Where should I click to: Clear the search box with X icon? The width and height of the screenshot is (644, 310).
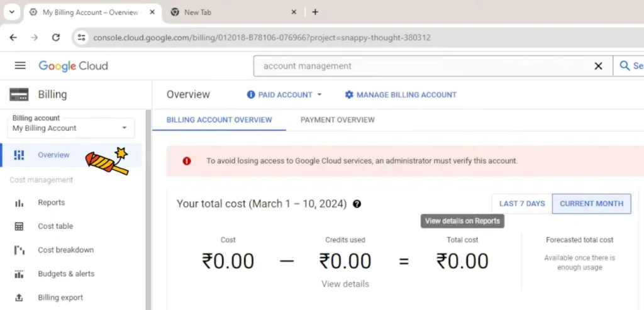pos(599,66)
